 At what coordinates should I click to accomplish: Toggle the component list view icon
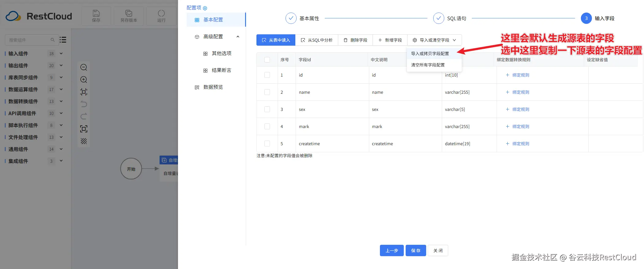63,40
